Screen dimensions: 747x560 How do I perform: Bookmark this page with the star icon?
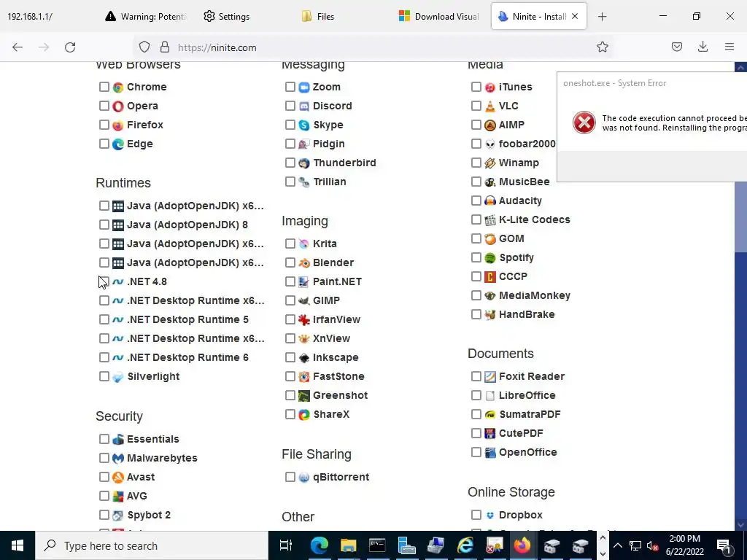coord(602,47)
